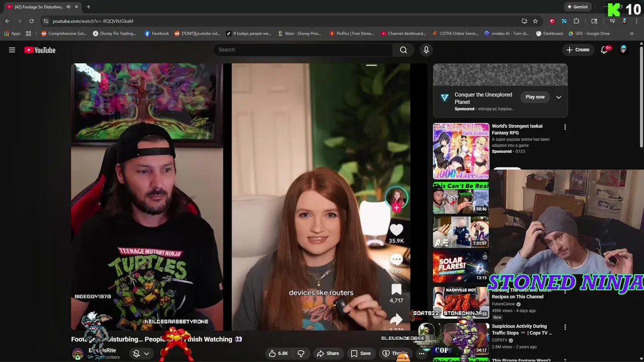Open the Solar Flares video thumbnail
Screen dimensions: 644x362
click(x=461, y=266)
